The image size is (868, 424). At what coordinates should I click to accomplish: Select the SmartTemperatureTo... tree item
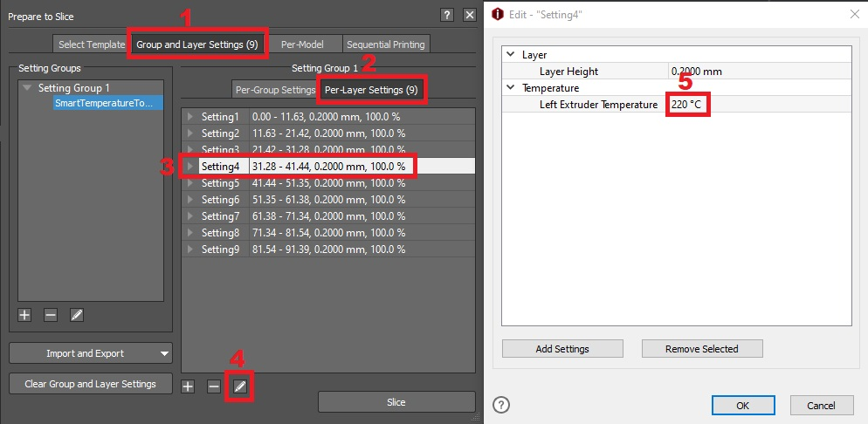[x=104, y=103]
